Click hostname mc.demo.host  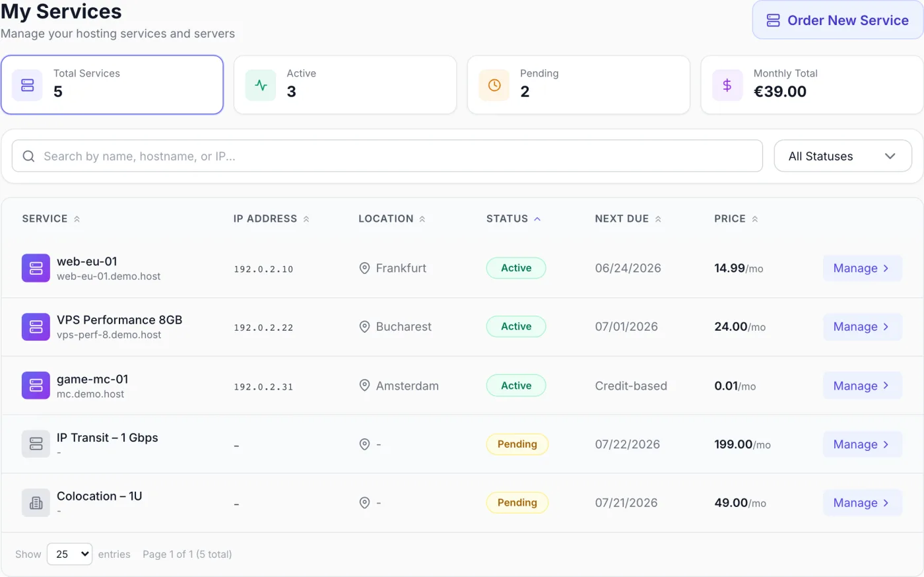click(90, 394)
